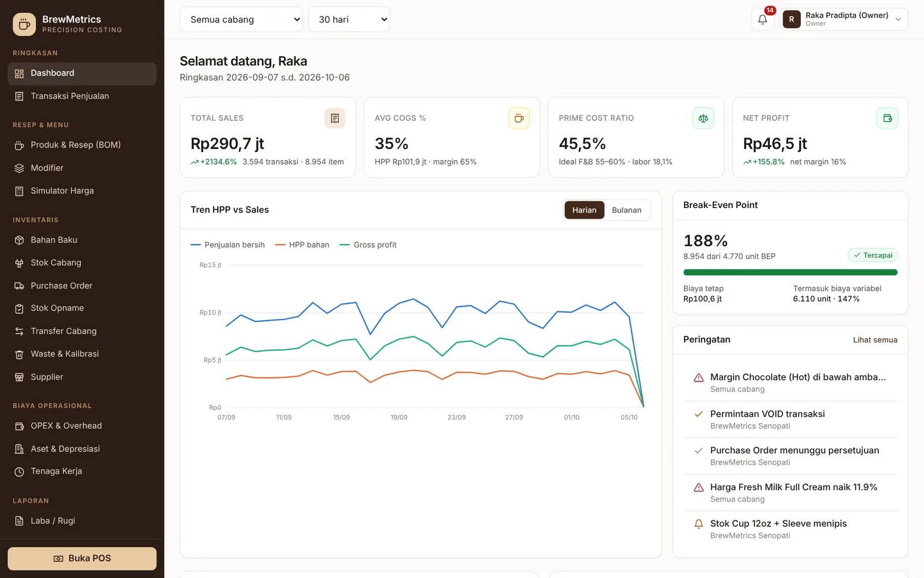Image resolution: width=924 pixels, height=578 pixels.
Task: Open the 30 hari period dropdown
Action: pyautogui.click(x=349, y=19)
